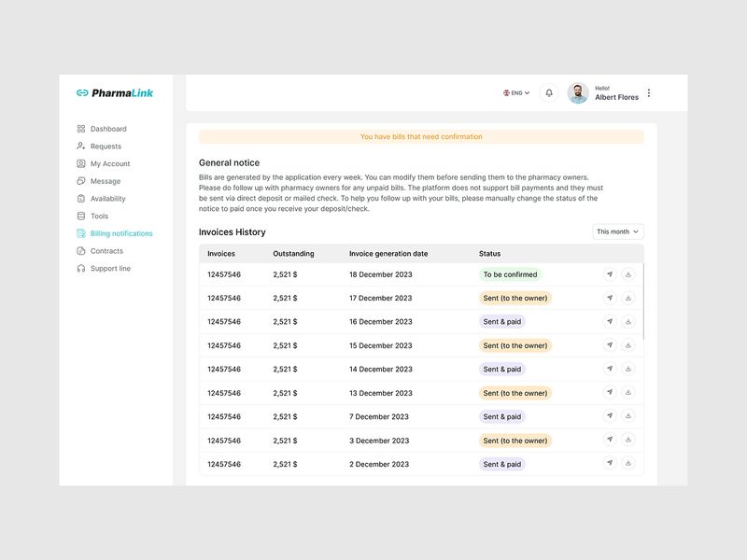Click 2,521 $ amount in 7 December row
This screenshot has height=560, width=747.
(x=285, y=416)
